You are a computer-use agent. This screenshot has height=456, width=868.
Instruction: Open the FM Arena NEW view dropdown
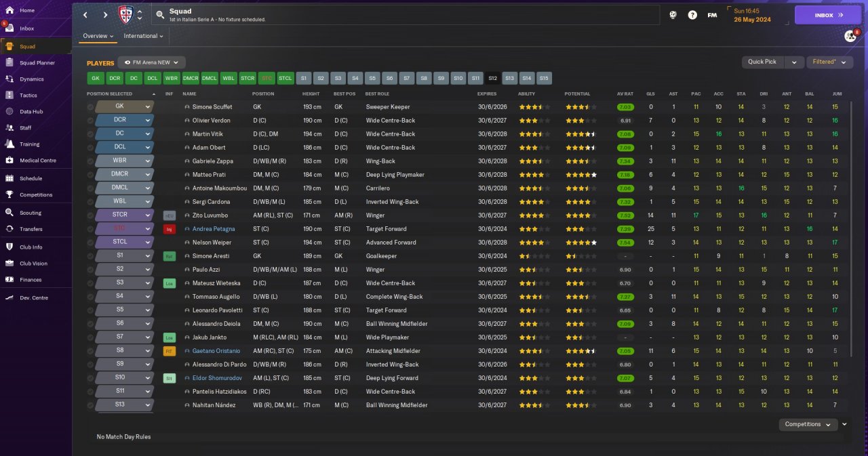(x=151, y=62)
